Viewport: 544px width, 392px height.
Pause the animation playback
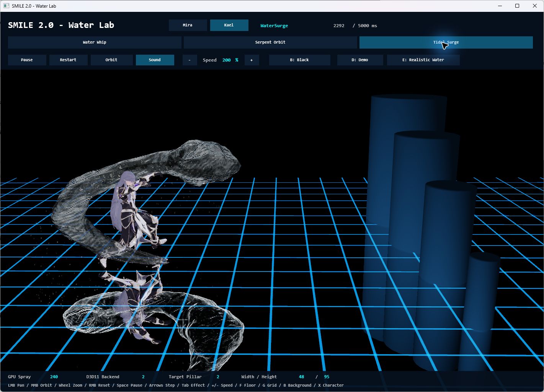pyautogui.click(x=27, y=60)
